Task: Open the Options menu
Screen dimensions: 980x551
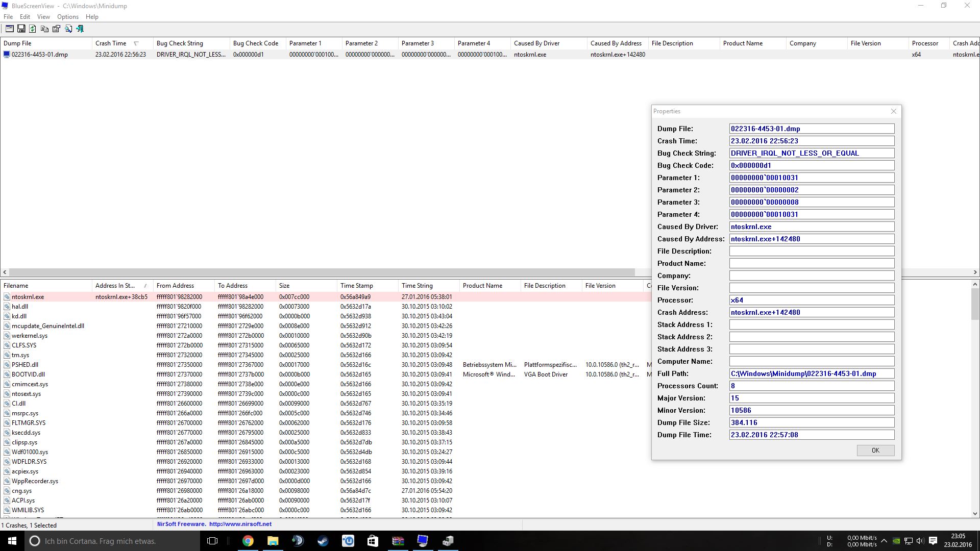Action: [x=67, y=17]
